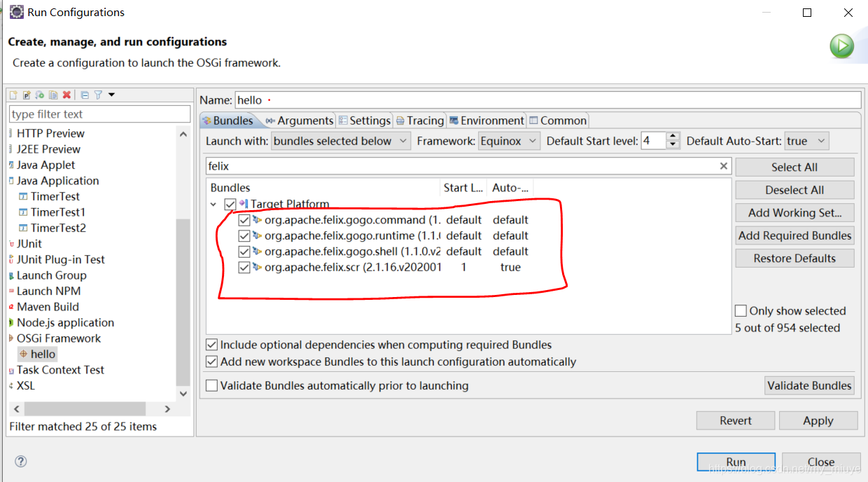The width and height of the screenshot is (868, 482).
Task: Open help via the question mark icon
Action: coord(21,461)
